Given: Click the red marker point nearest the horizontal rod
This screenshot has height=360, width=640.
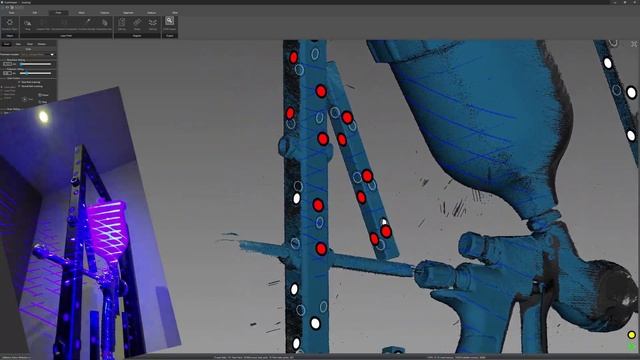Looking at the screenshot, I should click(321, 249).
